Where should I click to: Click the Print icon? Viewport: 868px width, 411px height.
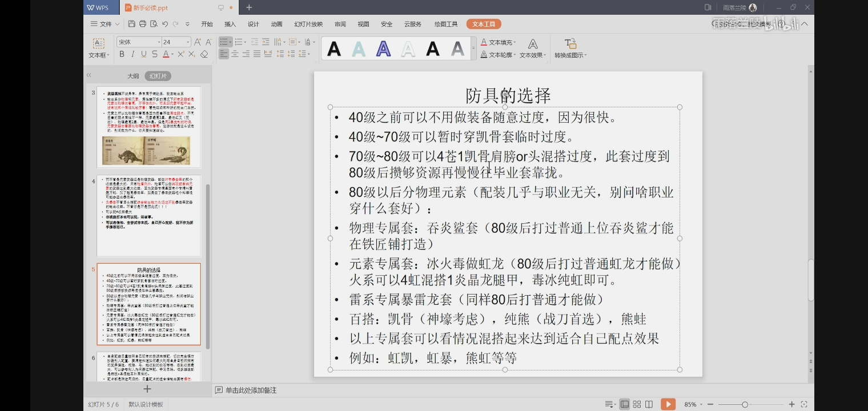pyautogui.click(x=143, y=24)
